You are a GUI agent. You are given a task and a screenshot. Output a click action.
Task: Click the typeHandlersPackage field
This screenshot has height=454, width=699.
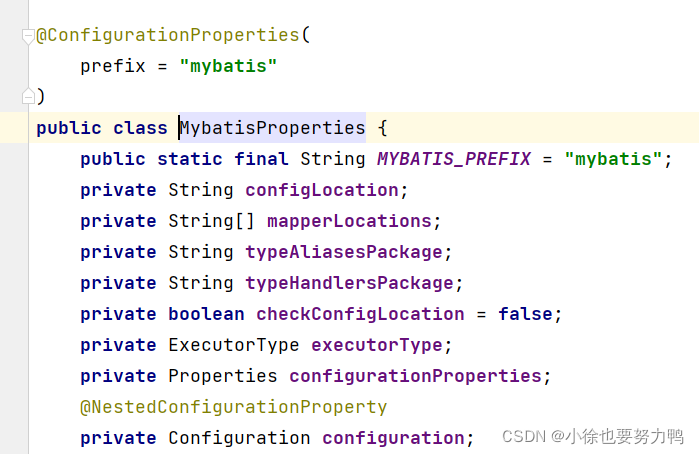(x=349, y=283)
